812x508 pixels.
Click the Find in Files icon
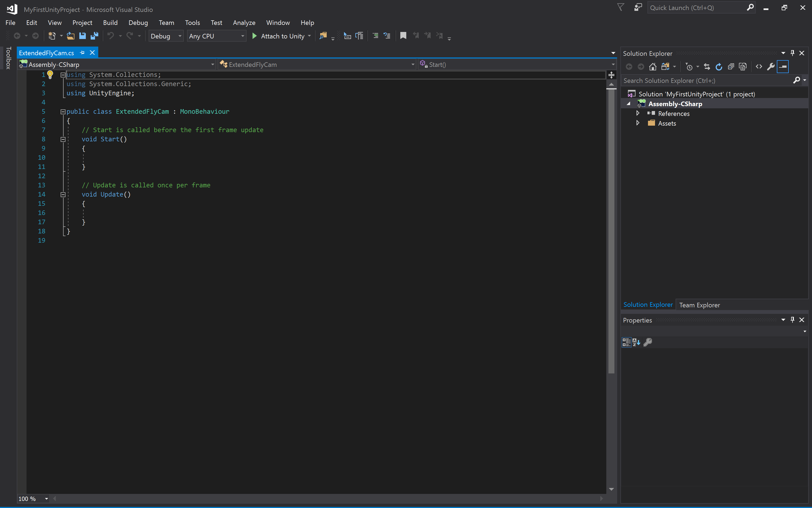[323, 36]
